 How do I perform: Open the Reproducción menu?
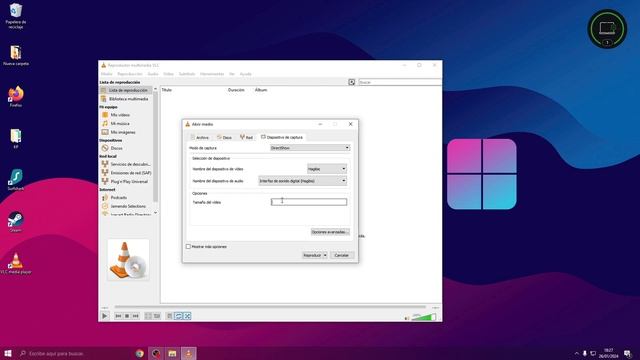[x=130, y=74]
